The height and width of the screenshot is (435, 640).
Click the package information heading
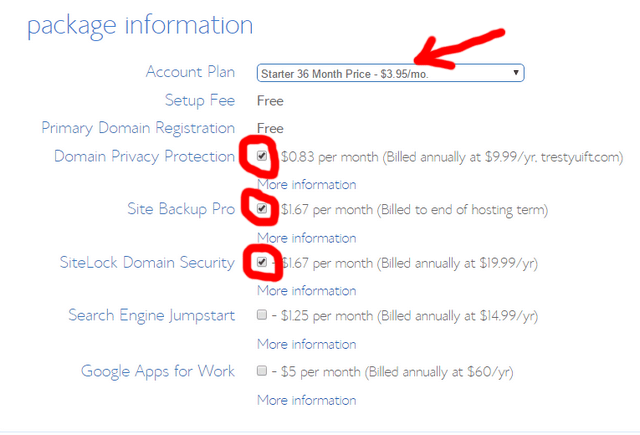tap(140, 26)
